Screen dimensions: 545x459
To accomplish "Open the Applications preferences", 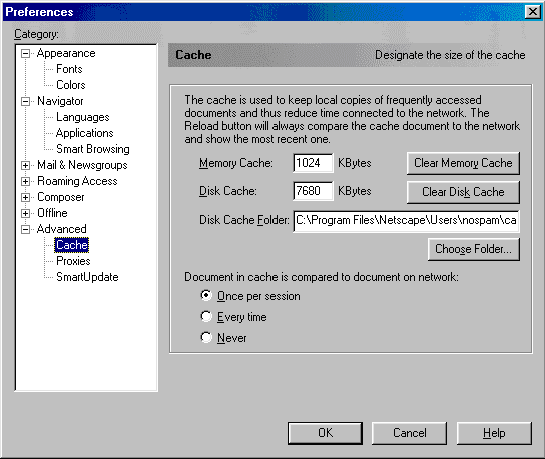I will tap(84, 133).
